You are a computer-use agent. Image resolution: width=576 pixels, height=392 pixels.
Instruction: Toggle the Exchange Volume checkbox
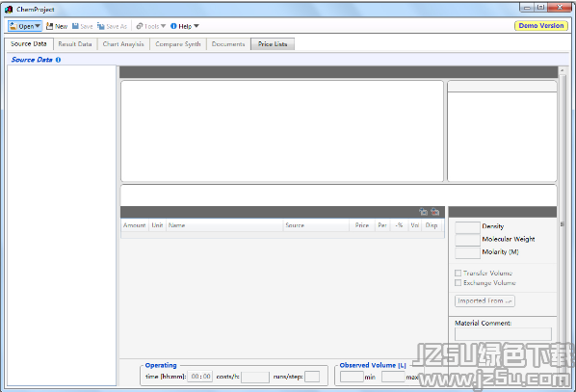(458, 282)
